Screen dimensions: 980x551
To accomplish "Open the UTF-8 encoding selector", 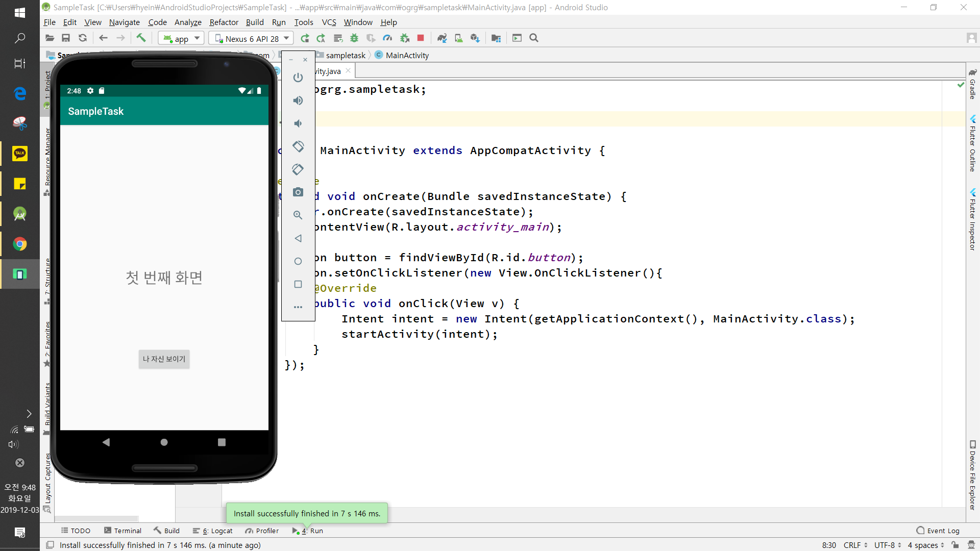I will [x=888, y=545].
